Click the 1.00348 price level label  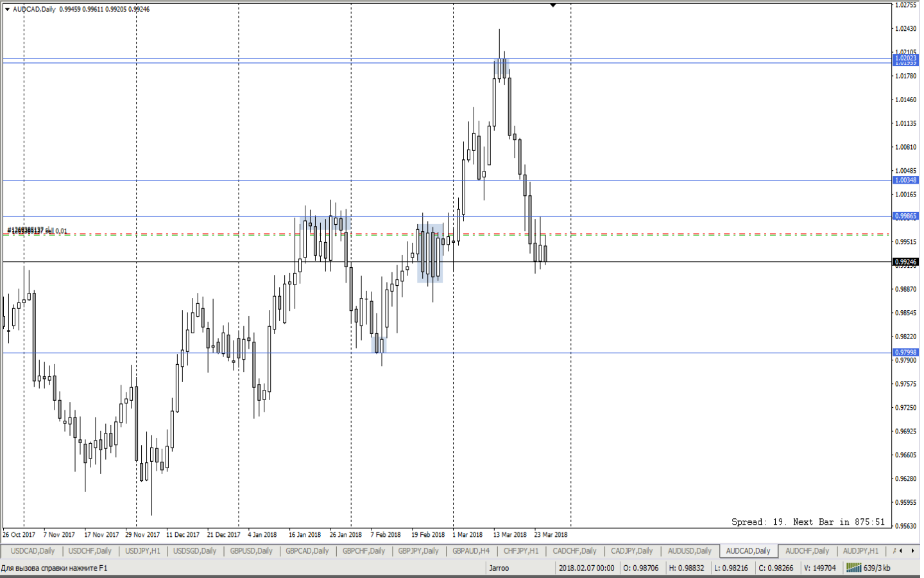905,180
